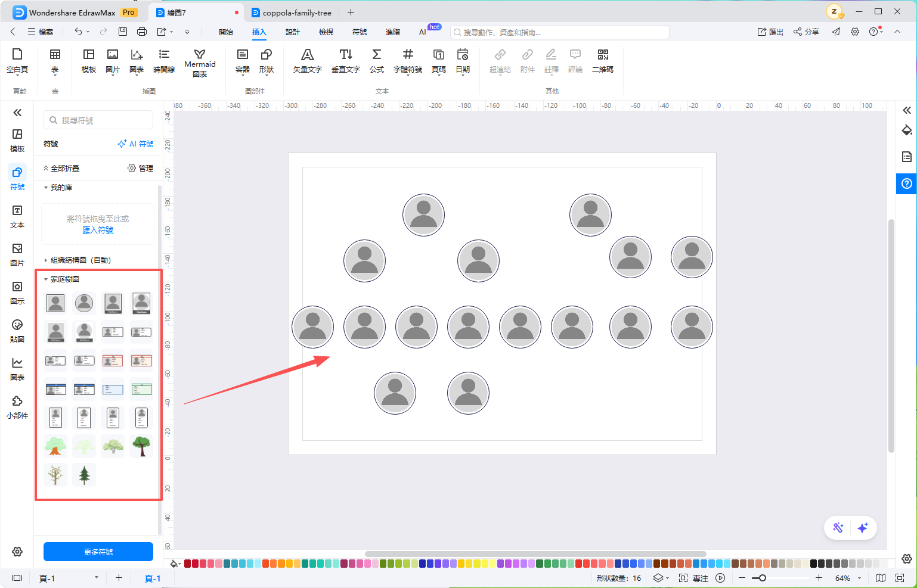Click the 匯入符號 link
The image size is (917, 588).
[x=98, y=230]
